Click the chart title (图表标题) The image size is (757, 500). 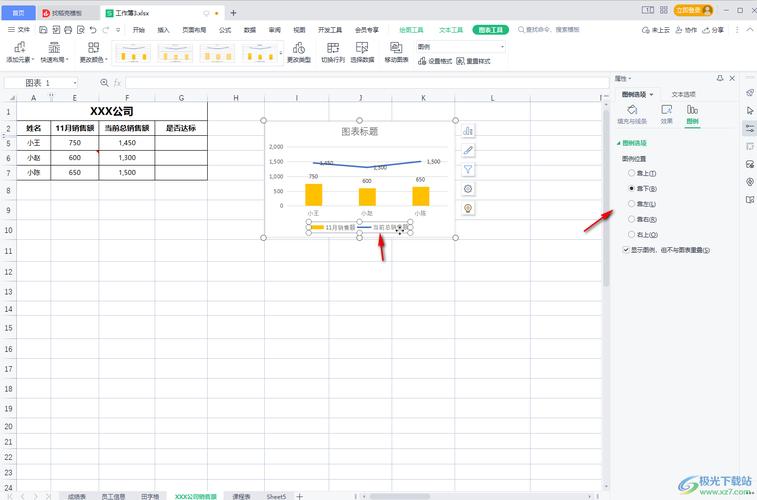click(360, 131)
